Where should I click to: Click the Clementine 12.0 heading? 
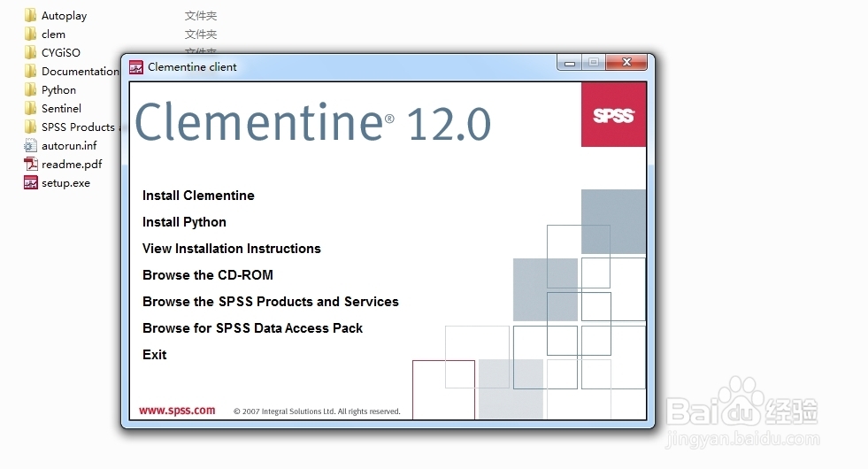pos(312,122)
